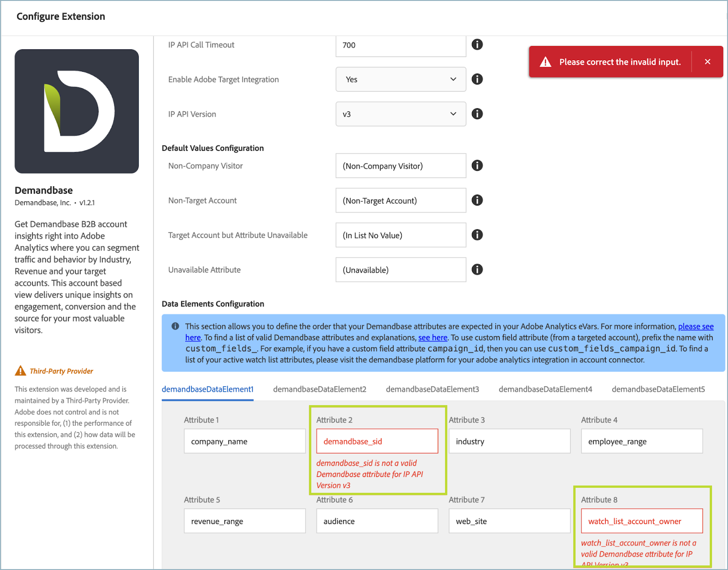Switch to demandbaseDataElement5 tab
728x570 pixels.
pos(658,389)
